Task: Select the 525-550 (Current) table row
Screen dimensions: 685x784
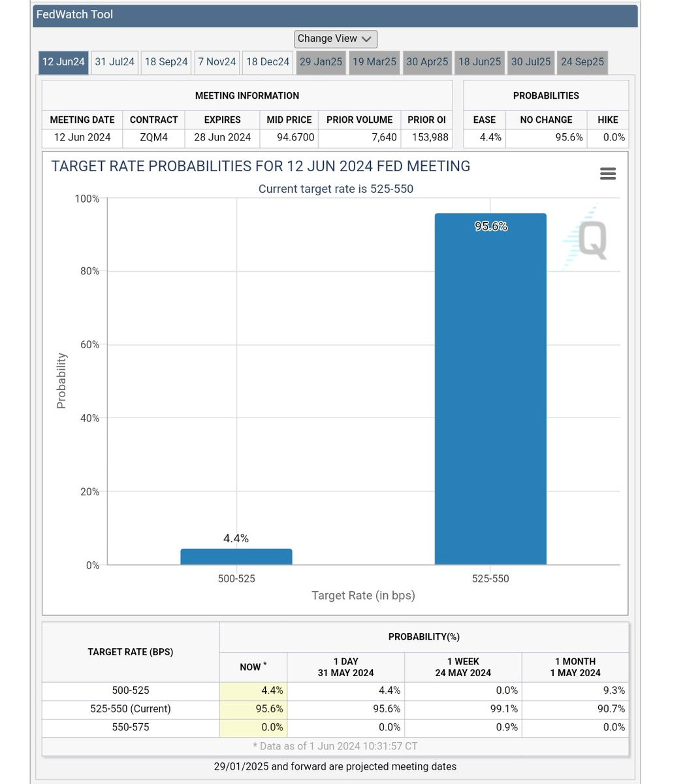Action: pos(336,709)
